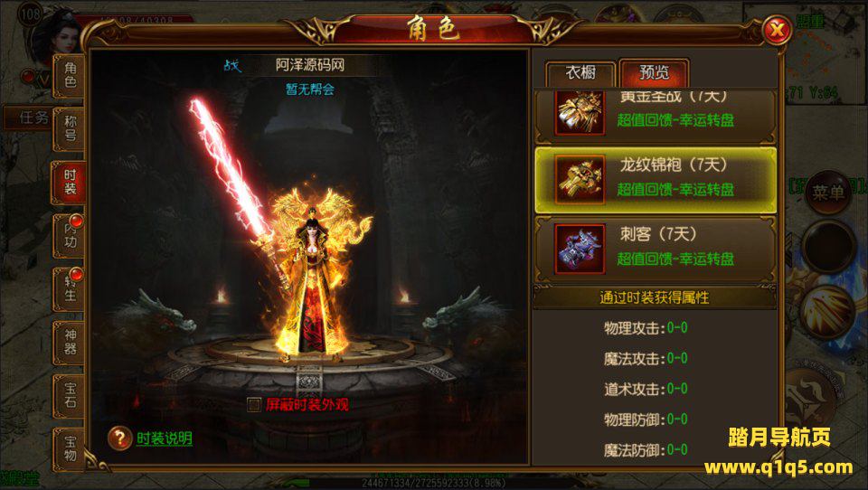Image resolution: width=868 pixels, height=490 pixels.
Task: Switch to the 衣橱 tab
Action: point(580,73)
